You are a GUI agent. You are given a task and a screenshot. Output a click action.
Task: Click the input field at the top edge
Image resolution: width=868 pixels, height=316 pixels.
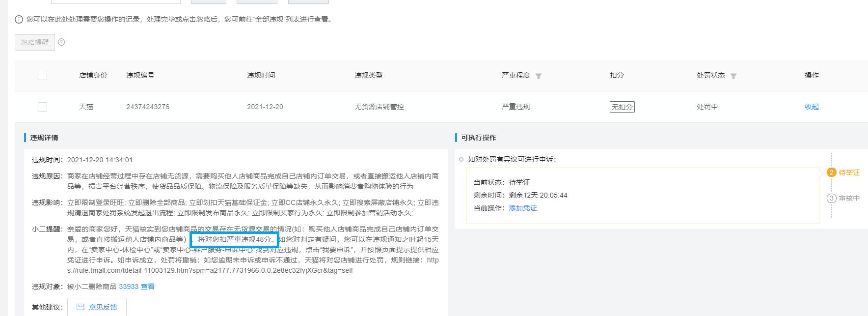click(x=116, y=1)
